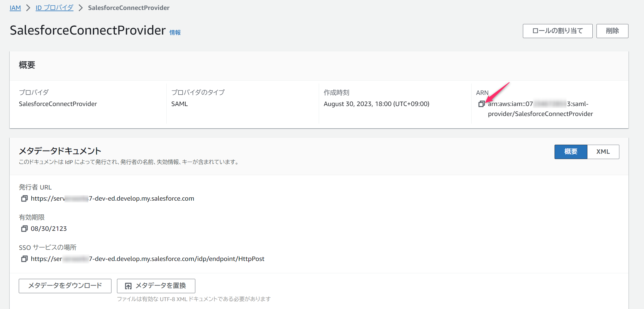
Task: Click the 08/30/2123 expiry value
Action: [x=49, y=229]
